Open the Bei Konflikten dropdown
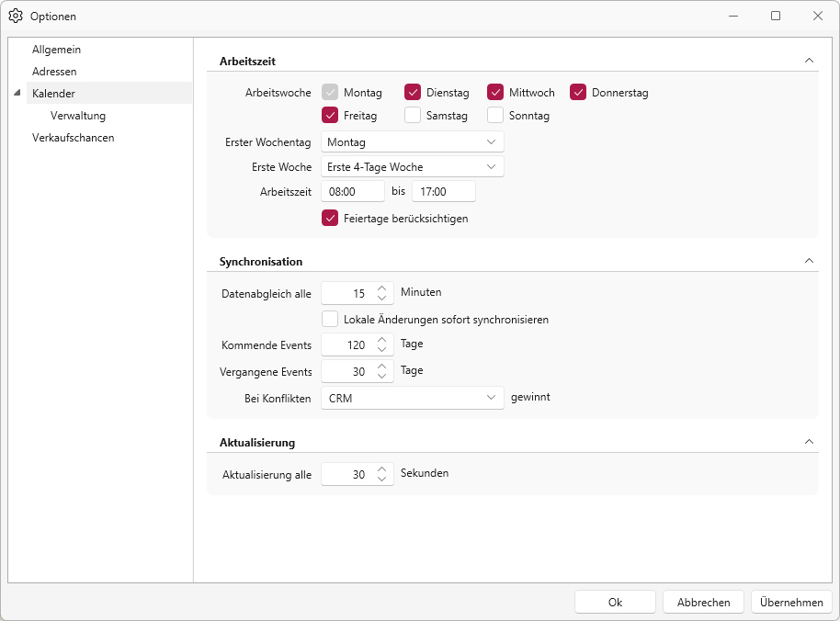 point(413,398)
